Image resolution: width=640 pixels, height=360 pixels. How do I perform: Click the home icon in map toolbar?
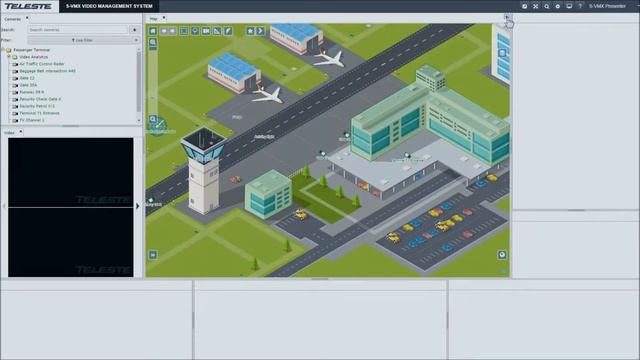tap(153, 31)
